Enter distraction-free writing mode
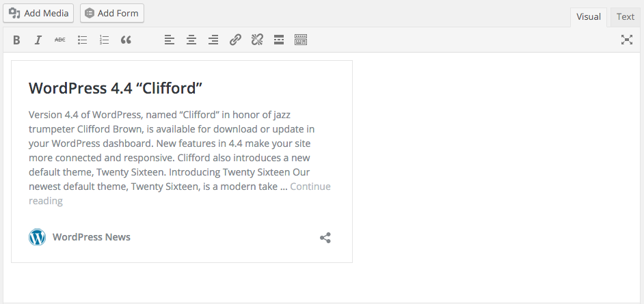644x304 pixels. 626,40
